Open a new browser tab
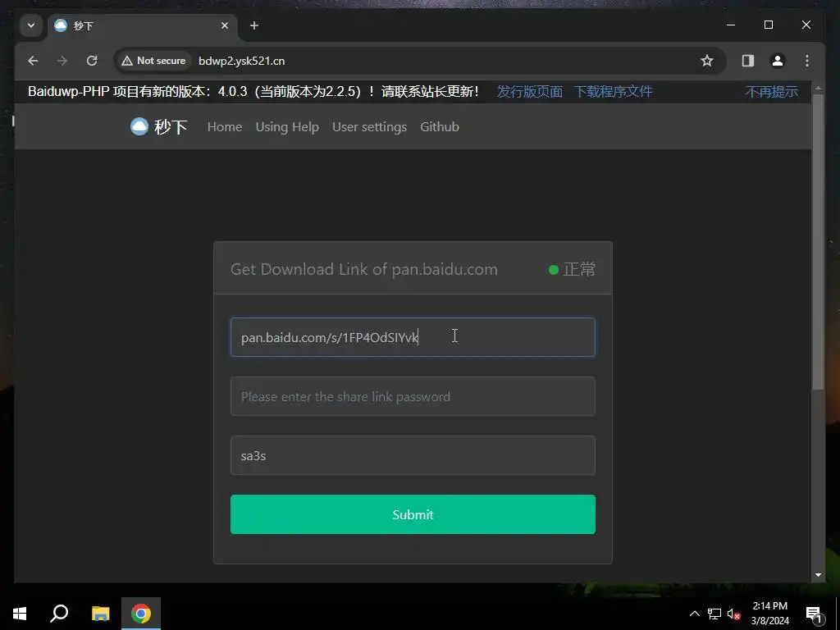The height and width of the screenshot is (630, 840). pyautogui.click(x=254, y=25)
